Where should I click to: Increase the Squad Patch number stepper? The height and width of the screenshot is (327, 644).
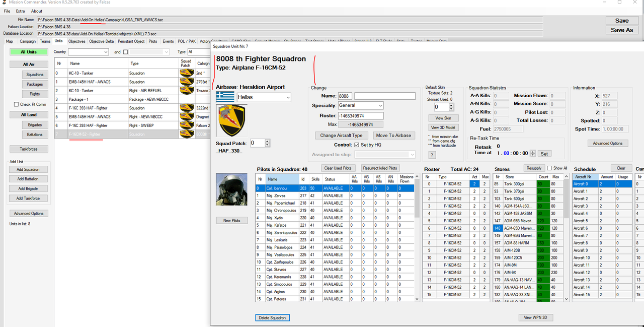coord(268,141)
